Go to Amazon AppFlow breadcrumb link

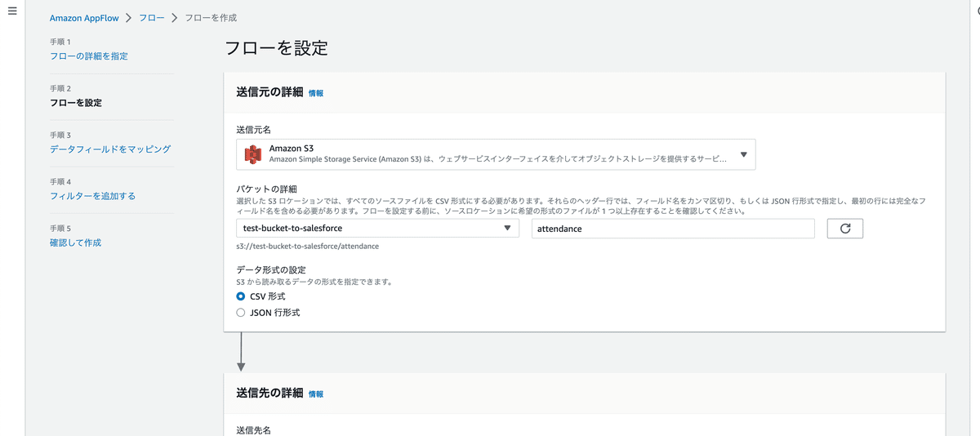85,17
